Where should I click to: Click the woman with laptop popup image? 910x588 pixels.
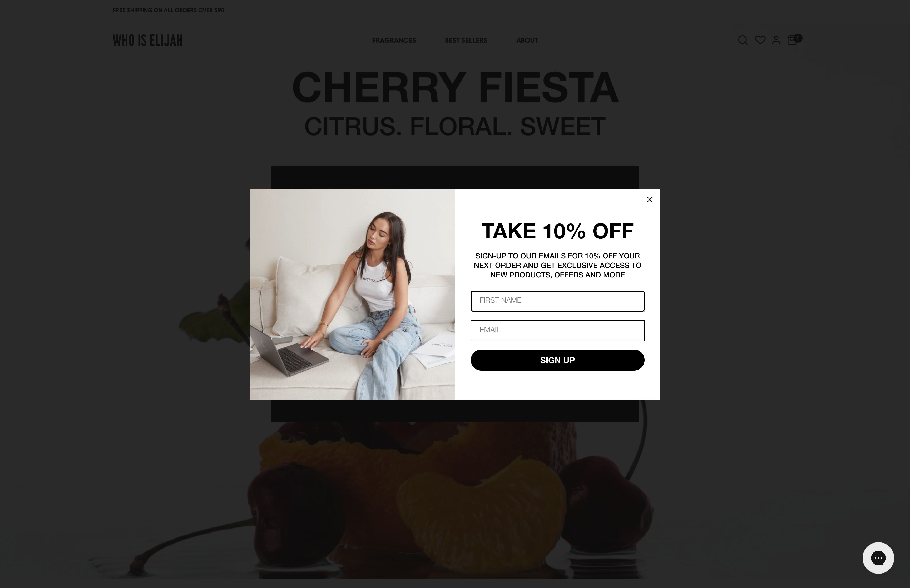click(x=352, y=294)
